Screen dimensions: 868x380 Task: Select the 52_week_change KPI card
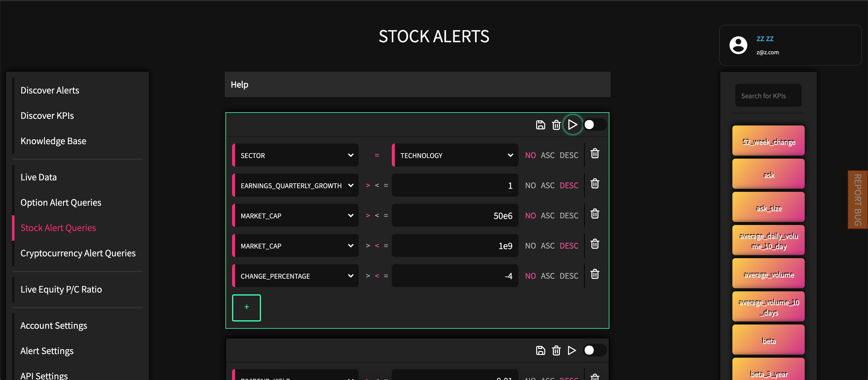(768, 141)
